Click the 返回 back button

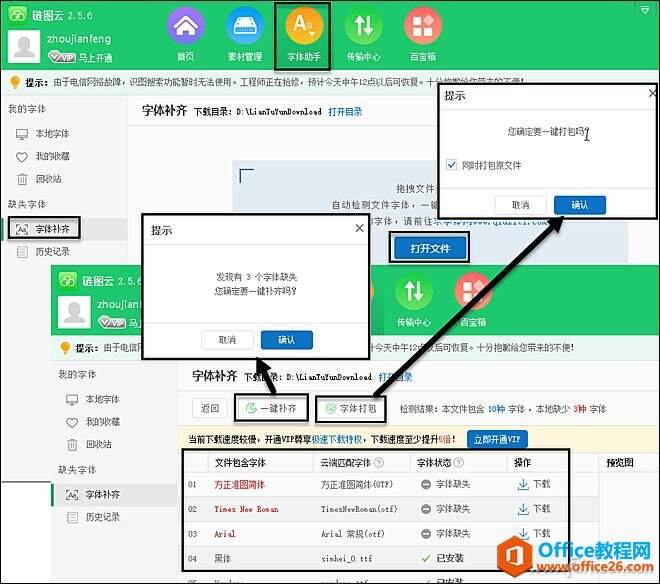coord(210,408)
